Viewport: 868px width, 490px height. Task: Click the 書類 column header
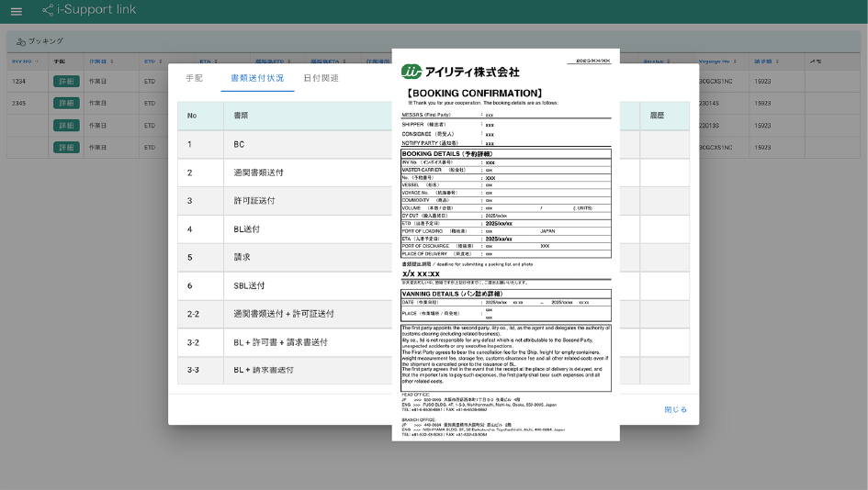coord(241,116)
